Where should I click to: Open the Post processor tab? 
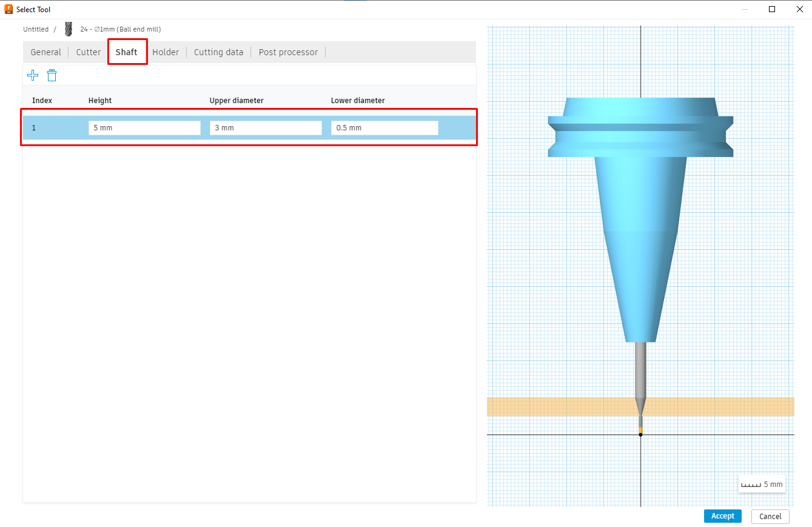[x=288, y=52]
